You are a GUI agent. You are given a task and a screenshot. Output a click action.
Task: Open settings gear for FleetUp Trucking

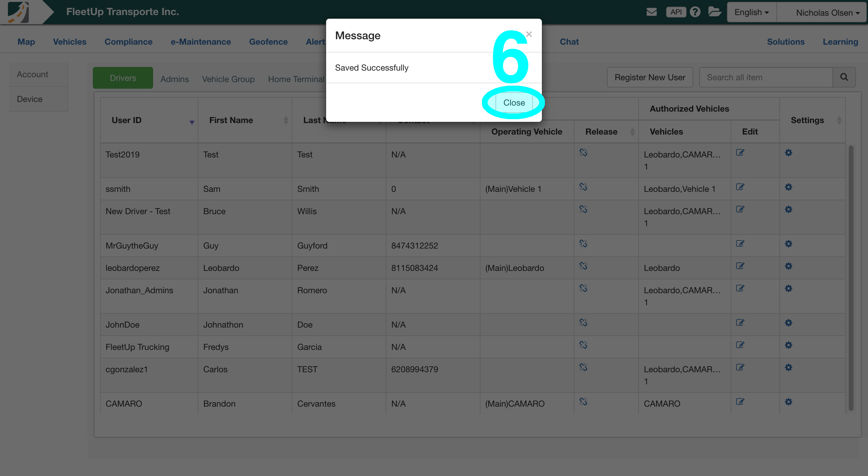tap(788, 345)
